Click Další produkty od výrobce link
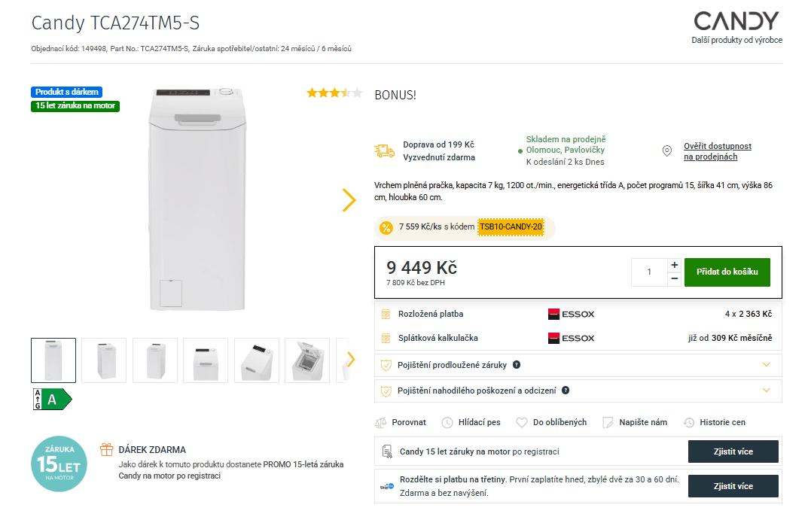Screen dimensions: 811x532 tap(736, 41)
